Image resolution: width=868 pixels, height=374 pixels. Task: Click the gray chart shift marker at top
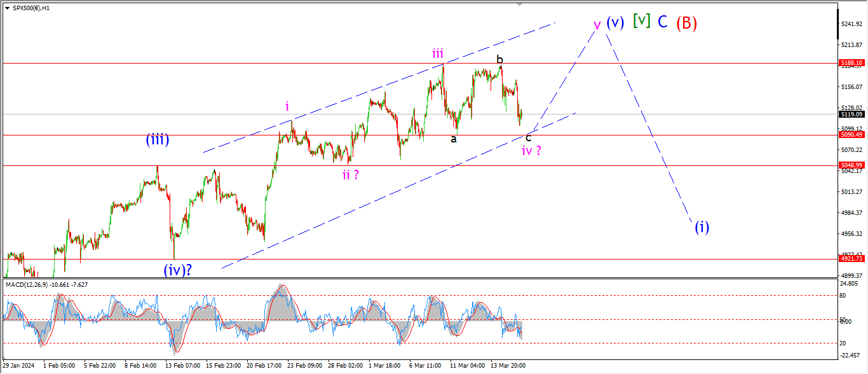520,4
